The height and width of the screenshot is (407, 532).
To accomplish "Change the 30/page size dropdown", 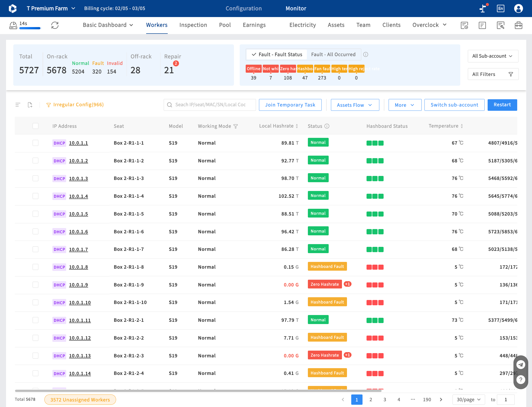I will 469,399.
